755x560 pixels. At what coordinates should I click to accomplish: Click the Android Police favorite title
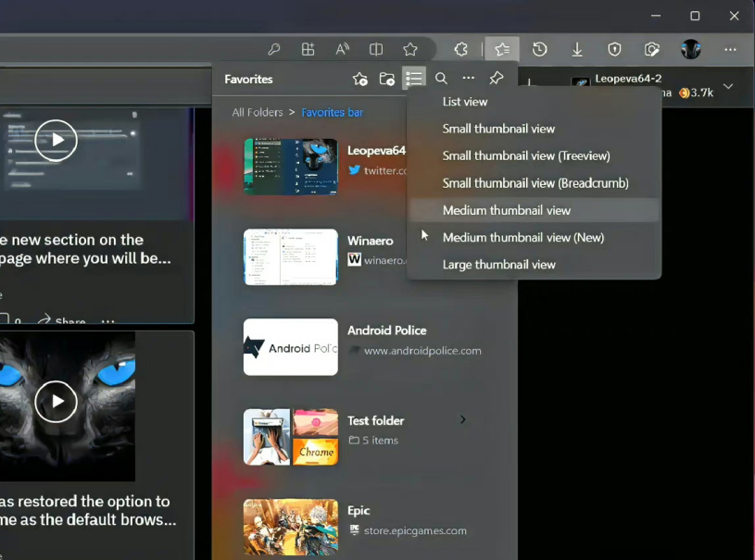[386, 330]
